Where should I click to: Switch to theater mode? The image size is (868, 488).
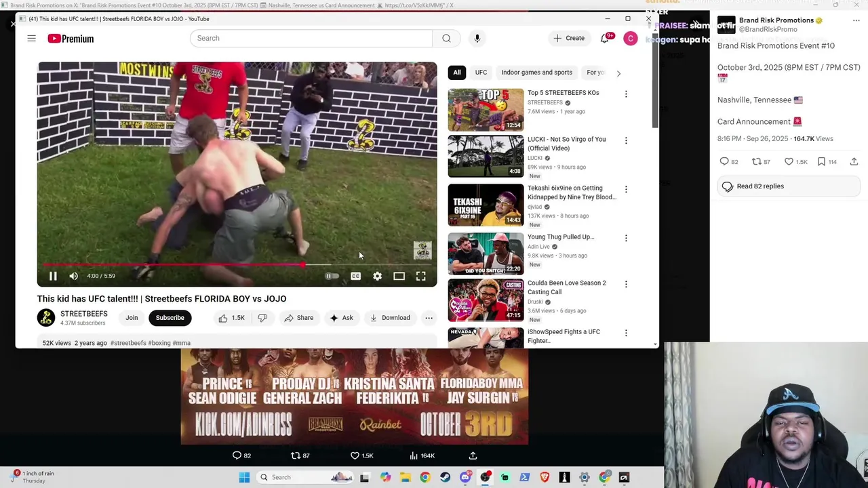coord(399,276)
